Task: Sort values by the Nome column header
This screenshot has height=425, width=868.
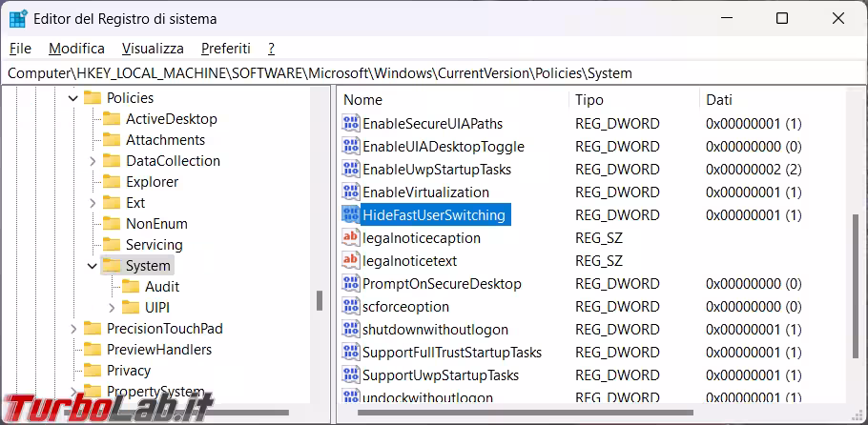Action: click(362, 99)
